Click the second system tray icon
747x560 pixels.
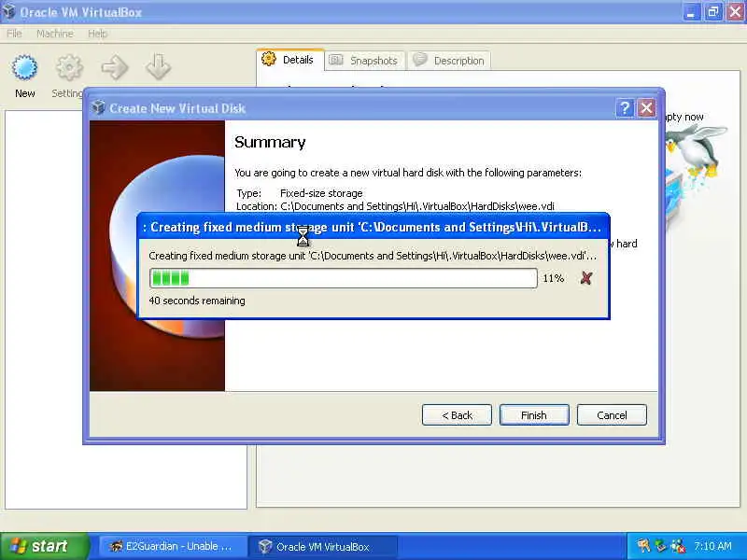(660, 546)
